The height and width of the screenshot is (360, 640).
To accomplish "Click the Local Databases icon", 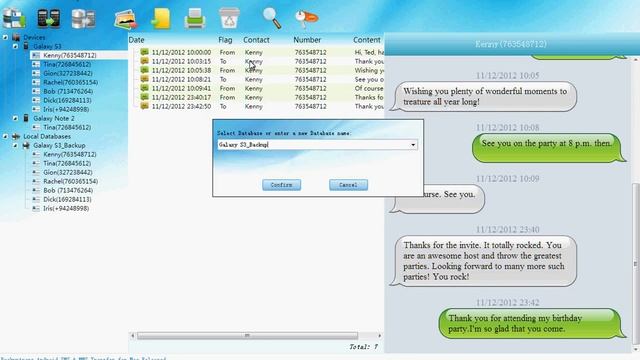I will click(16, 136).
